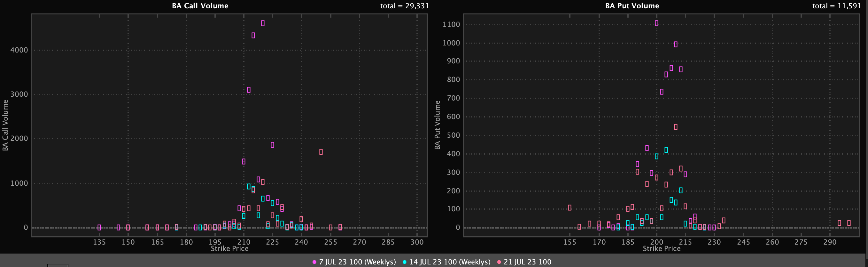
Task: Select the '14 JUL 23 100 (Weeklys)' legend label
Action: [x=449, y=262]
